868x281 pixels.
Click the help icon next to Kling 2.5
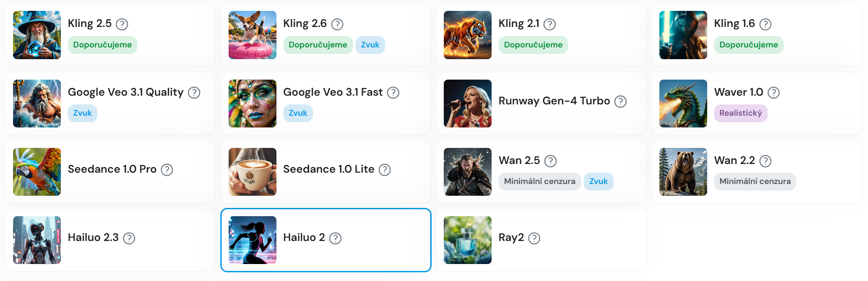[122, 24]
